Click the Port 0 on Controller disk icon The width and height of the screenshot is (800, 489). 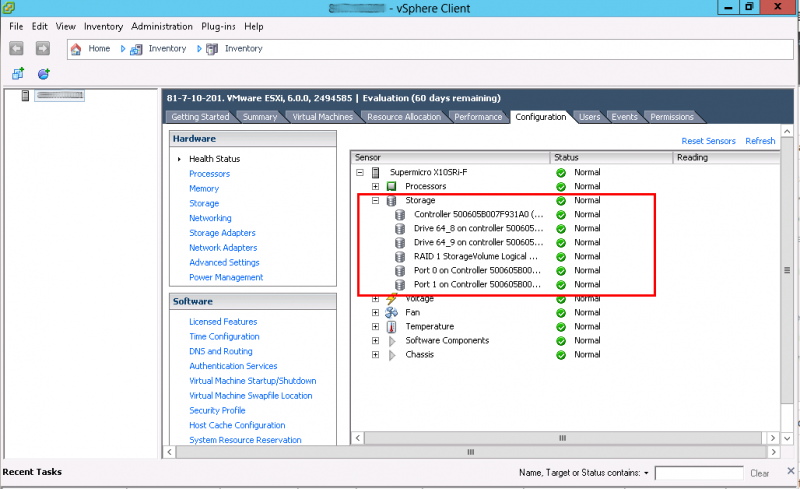400,271
